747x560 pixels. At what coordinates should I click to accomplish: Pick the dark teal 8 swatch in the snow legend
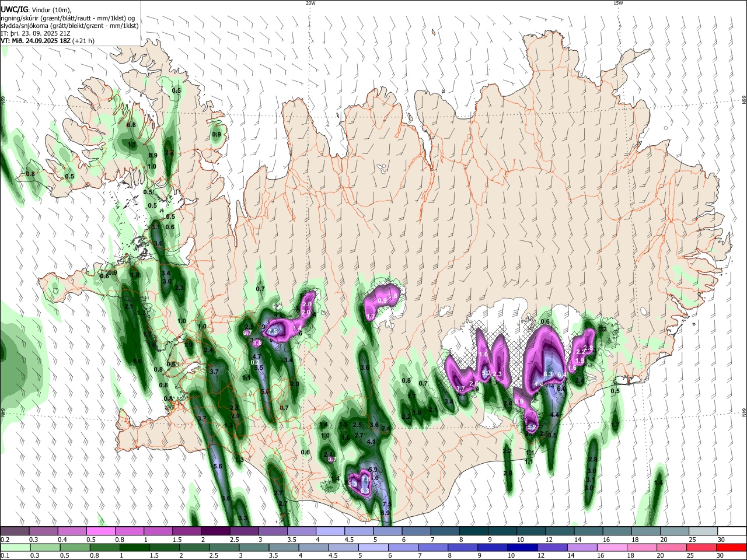pos(474,531)
